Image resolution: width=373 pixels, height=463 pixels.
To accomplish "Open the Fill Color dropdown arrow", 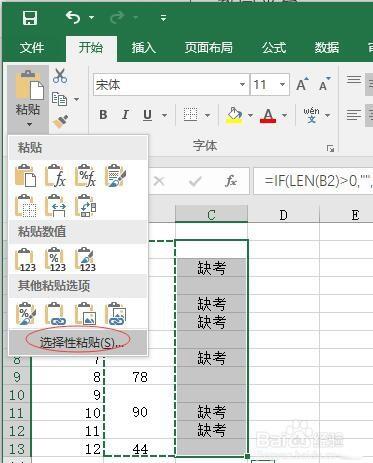I will pyautogui.click(x=250, y=115).
